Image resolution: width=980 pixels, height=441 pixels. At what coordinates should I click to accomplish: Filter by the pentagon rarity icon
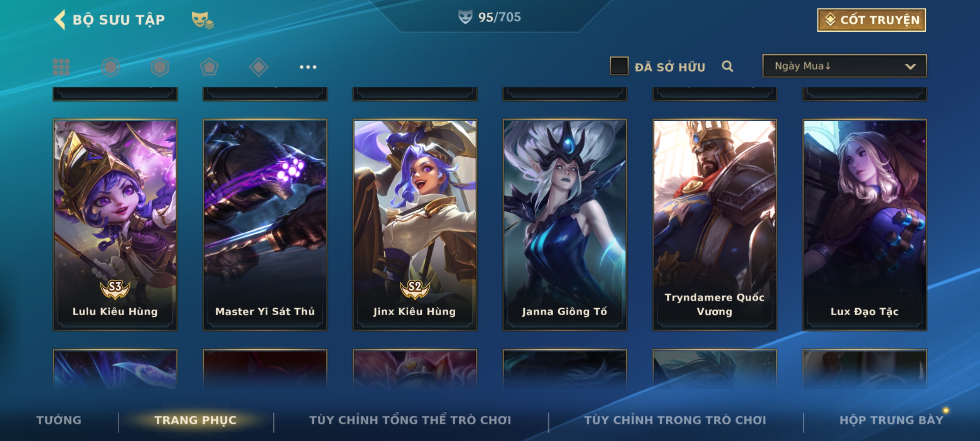pos(209,67)
